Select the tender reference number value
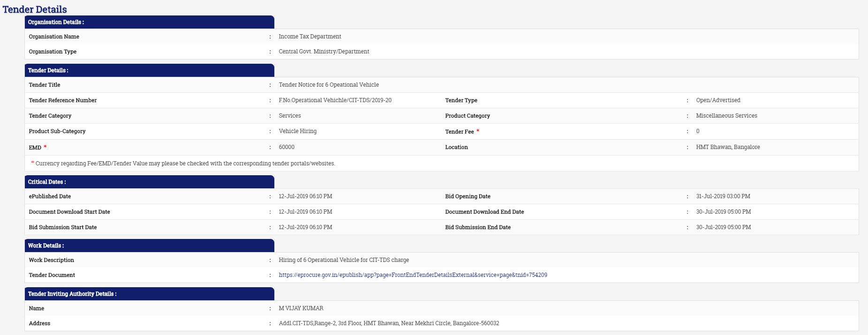The image size is (868, 335). (335, 100)
